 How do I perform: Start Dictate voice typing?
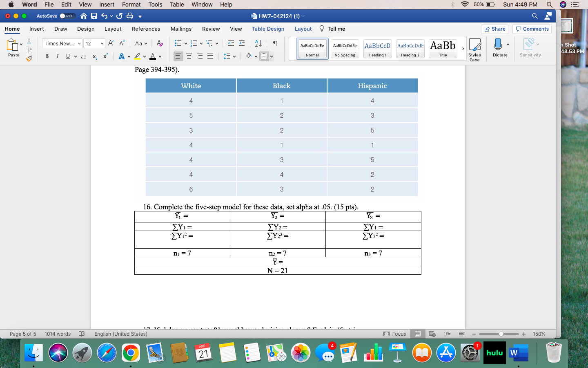click(500, 48)
